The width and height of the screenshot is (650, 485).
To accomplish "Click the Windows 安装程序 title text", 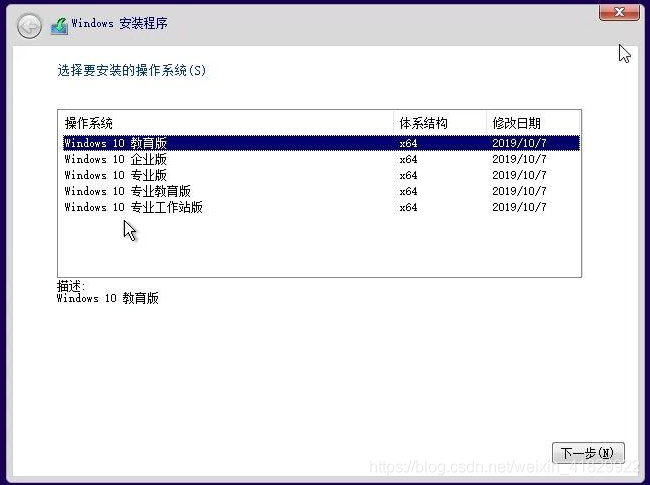I will [120, 23].
